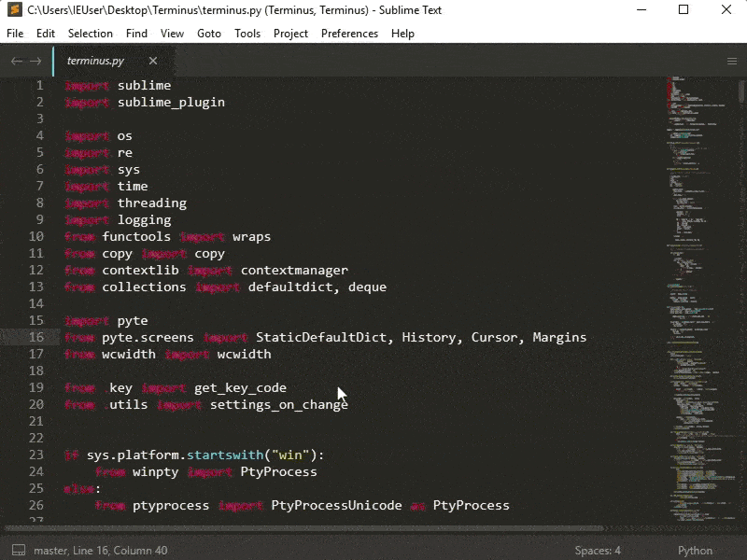Open the Selection menu
This screenshot has height=560, width=747.
point(90,34)
